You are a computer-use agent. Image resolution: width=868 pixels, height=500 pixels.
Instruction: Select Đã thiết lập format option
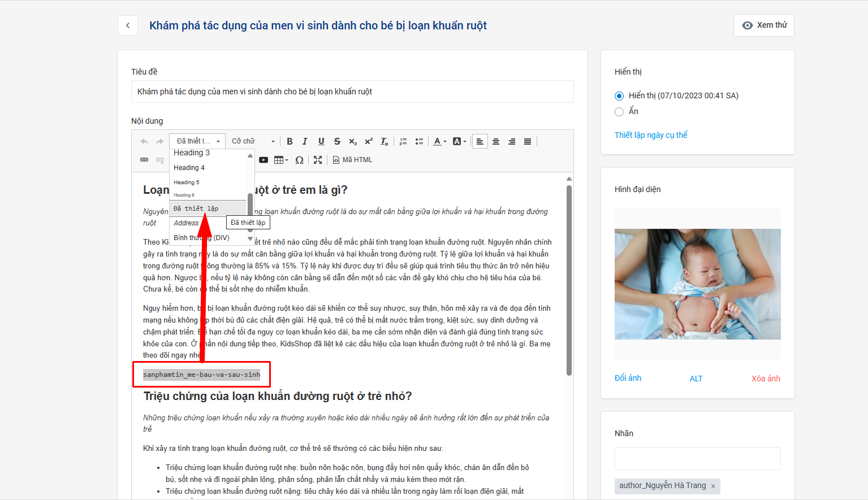(x=208, y=208)
